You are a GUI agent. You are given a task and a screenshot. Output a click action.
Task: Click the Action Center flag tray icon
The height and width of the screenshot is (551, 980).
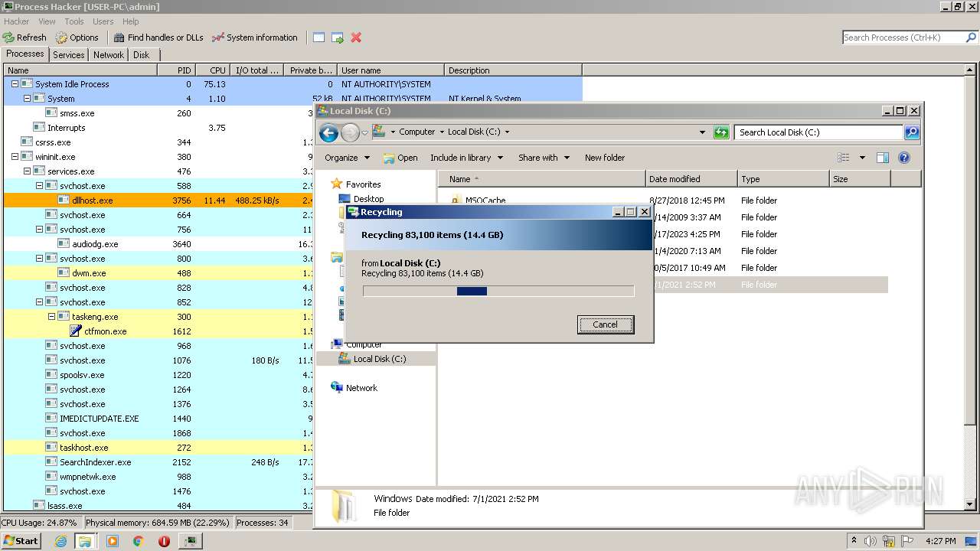pos(907,541)
